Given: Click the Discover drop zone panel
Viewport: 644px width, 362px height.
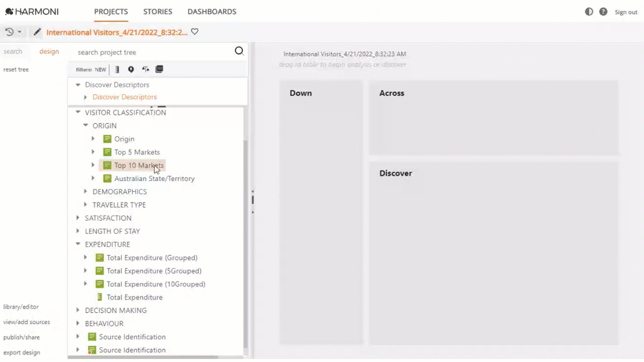Looking at the screenshot, I should click(494, 253).
